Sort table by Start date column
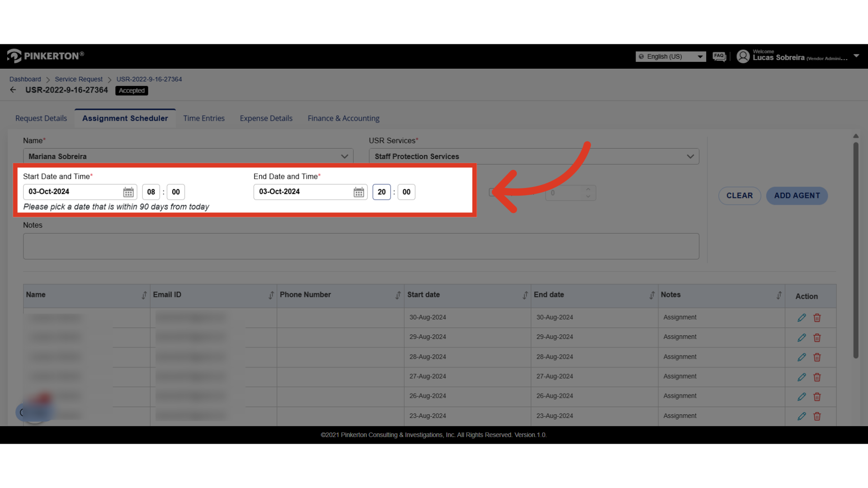 coord(525,295)
